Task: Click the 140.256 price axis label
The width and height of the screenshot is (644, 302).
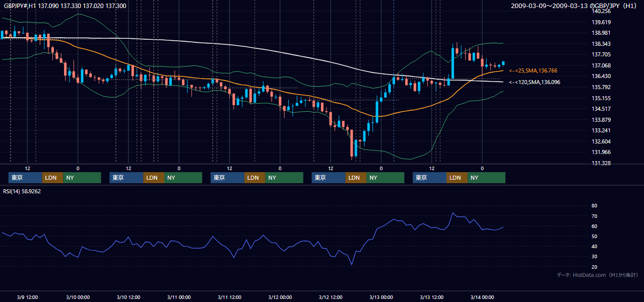Action: (601, 11)
